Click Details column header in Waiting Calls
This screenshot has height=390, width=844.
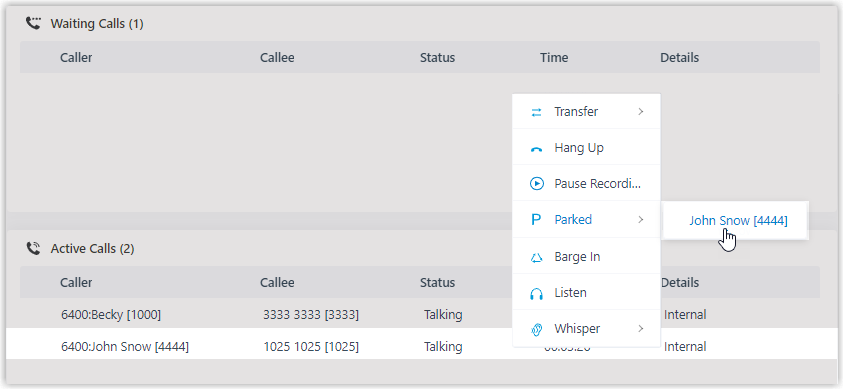[679, 58]
